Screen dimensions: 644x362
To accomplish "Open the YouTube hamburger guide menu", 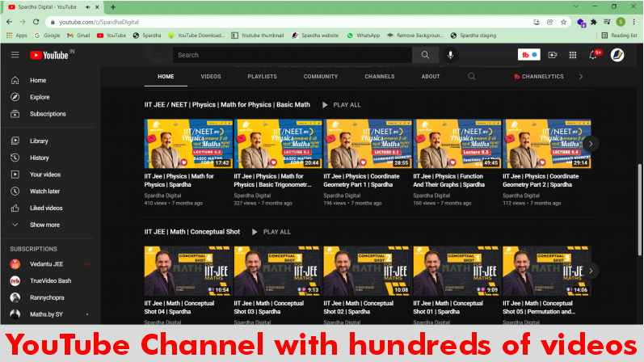I will tap(15, 55).
